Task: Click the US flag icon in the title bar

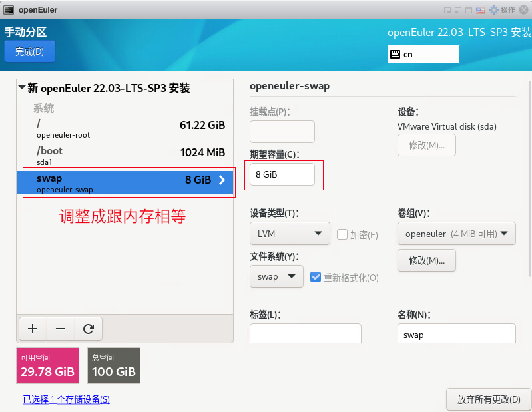Action: 480,11
